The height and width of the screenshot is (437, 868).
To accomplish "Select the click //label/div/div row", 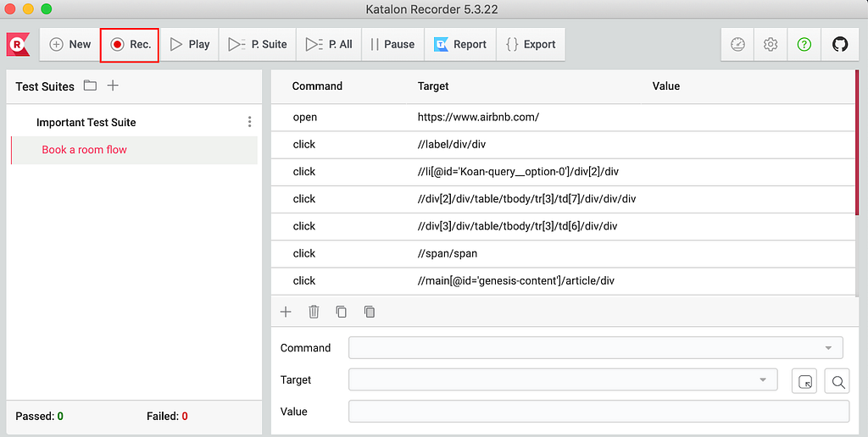I will coord(563,144).
